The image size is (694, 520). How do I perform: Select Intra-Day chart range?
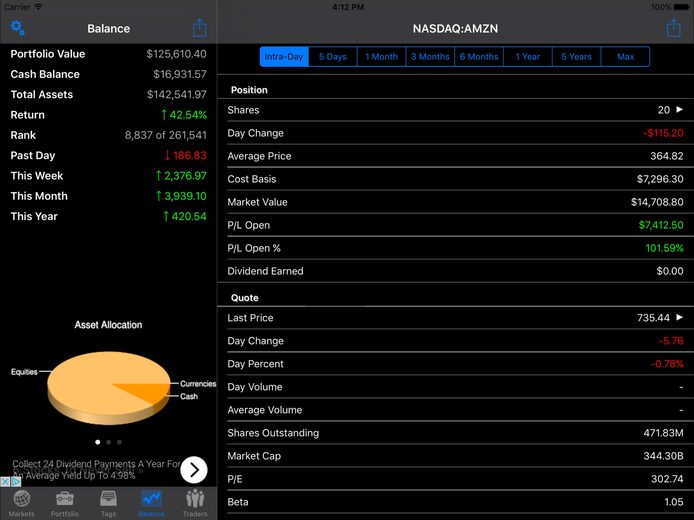click(x=284, y=57)
